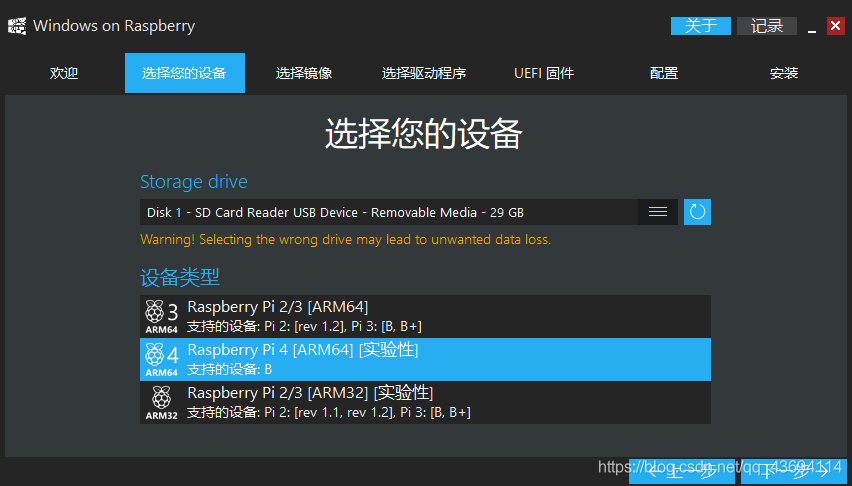
Task: Click the next step button
Action: pyautogui.click(x=794, y=471)
